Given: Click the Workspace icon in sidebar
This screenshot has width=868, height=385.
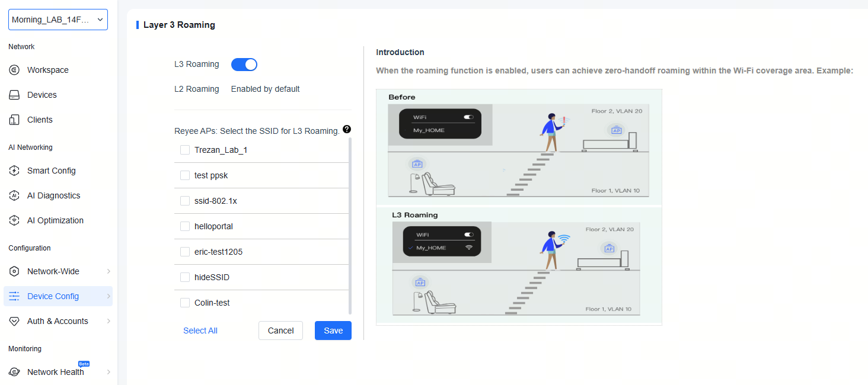Looking at the screenshot, I should pos(15,70).
